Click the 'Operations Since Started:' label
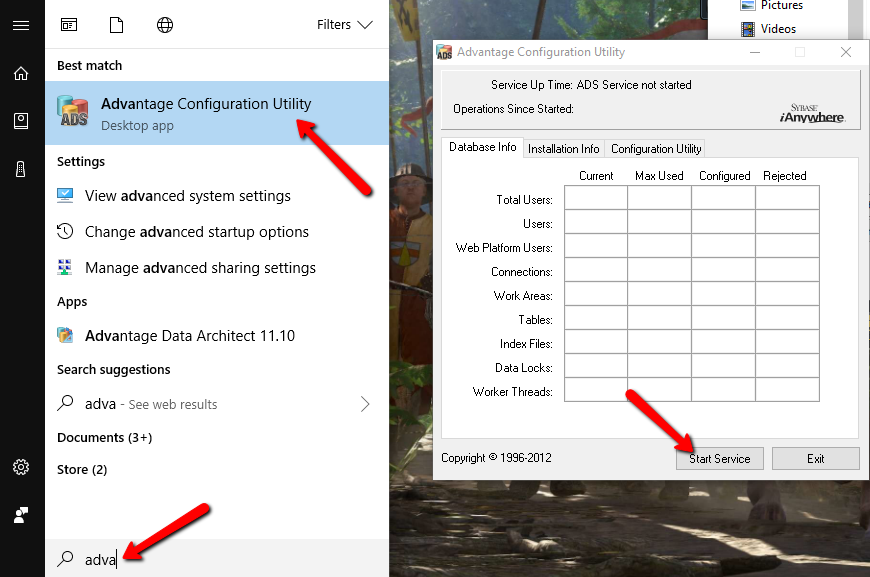The image size is (870, 577). 513,109
